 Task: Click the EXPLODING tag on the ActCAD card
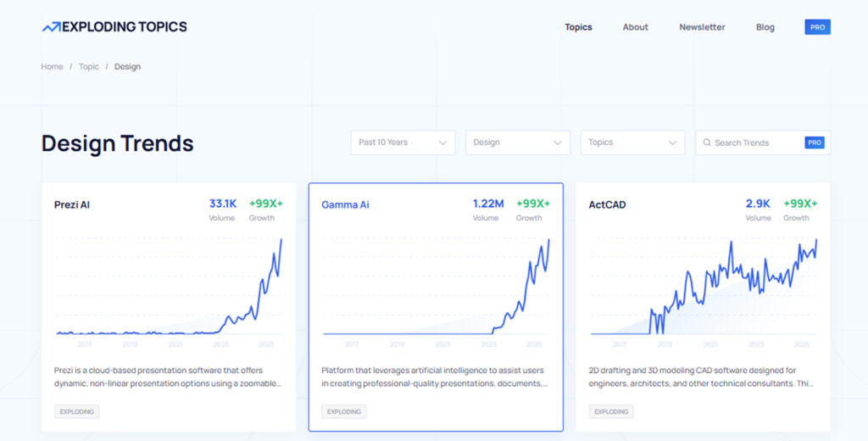point(611,412)
